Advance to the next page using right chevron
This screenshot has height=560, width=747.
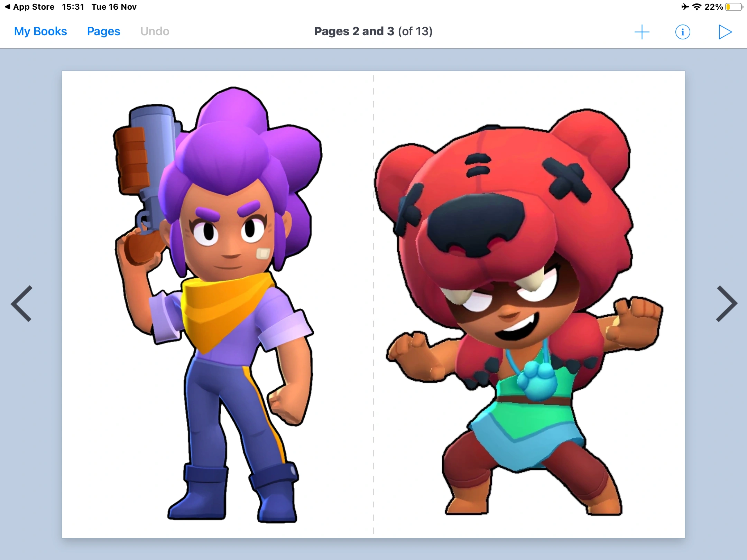click(x=728, y=303)
